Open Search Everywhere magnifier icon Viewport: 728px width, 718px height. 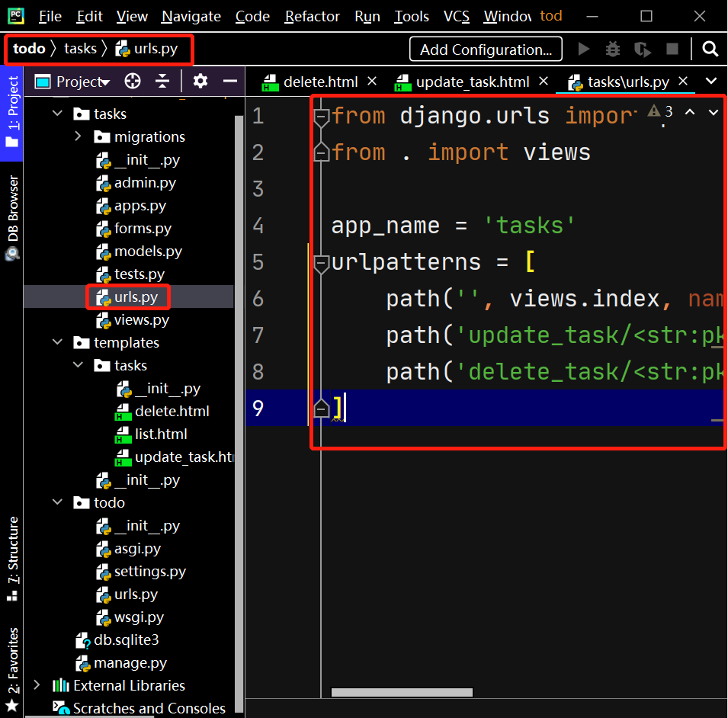710,48
